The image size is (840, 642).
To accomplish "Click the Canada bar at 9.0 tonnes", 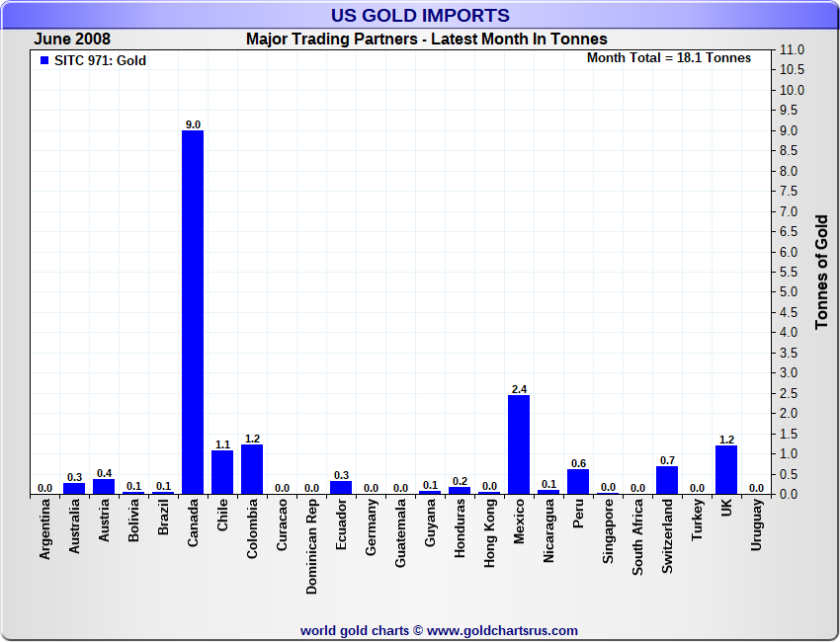I will pyautogui.click(x=193, y=312).
